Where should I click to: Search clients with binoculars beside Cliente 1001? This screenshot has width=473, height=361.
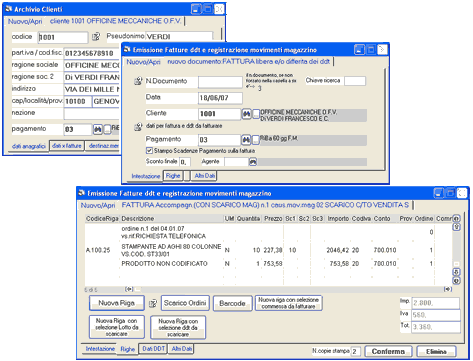[x=246, y=114]
